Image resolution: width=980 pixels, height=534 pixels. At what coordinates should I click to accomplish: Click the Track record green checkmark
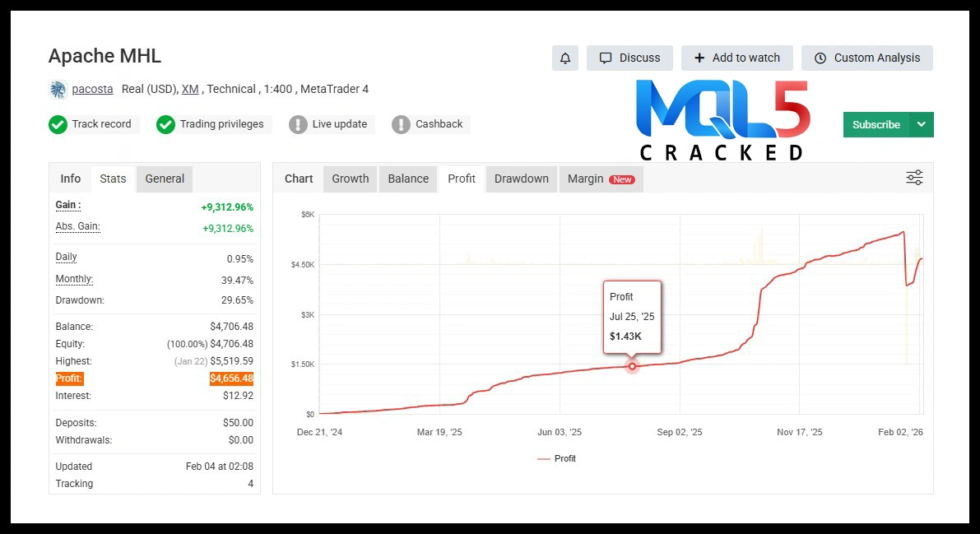click(x=58, y=124)
